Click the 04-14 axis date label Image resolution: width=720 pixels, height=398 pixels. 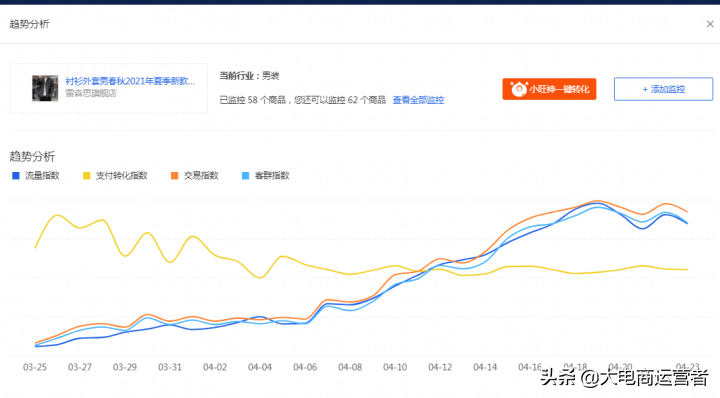[x=485, y=367]
